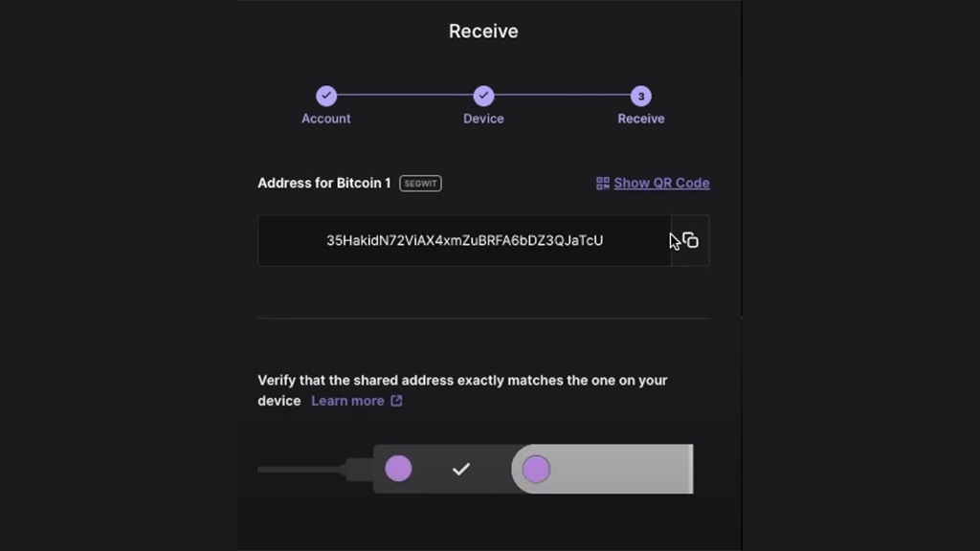Select the completed Account step checkmark
This screenshot has width=980, height=551.
(326, 97)
